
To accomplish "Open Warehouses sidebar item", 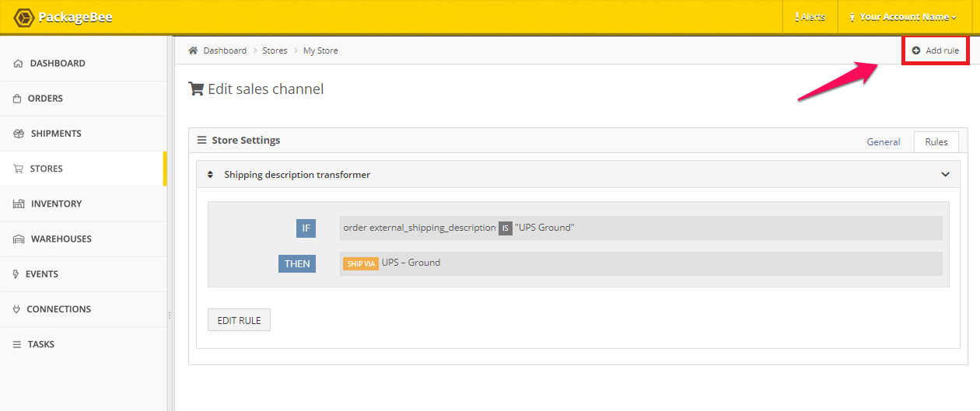I will click(x=83, y=239).
